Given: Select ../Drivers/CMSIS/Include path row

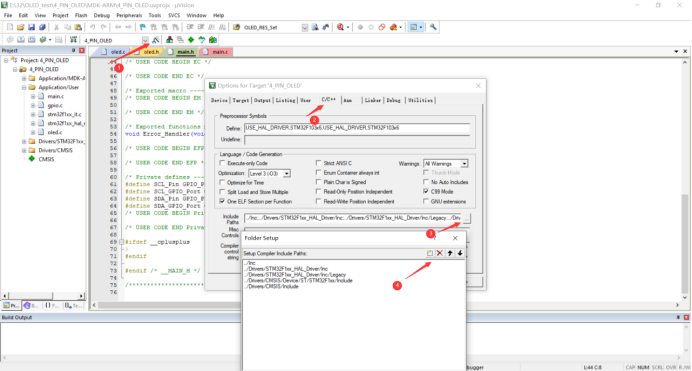Looking at the screenshot, I should (272, 287).
